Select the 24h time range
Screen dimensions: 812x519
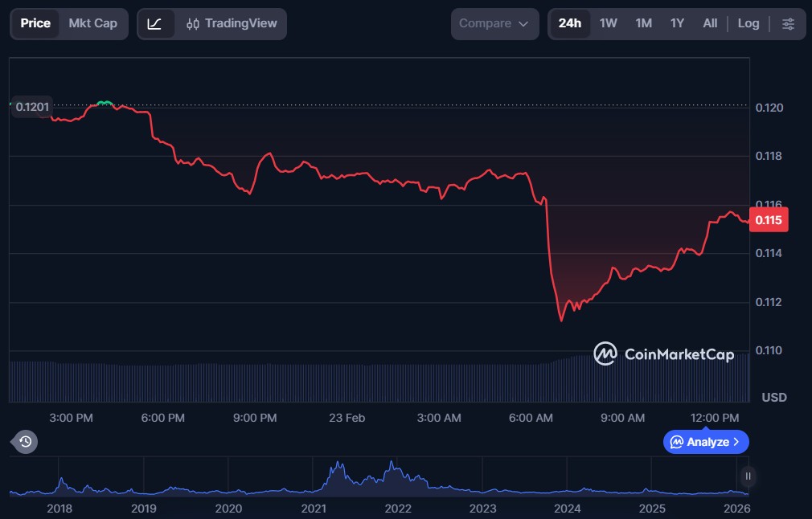(x=569, y=24)
